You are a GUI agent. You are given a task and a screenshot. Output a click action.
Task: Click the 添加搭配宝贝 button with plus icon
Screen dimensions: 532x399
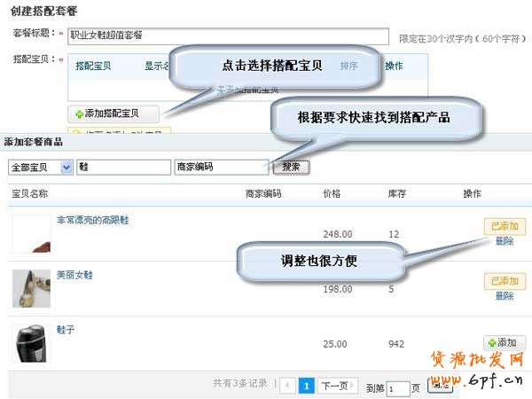(x=114, y=113)
